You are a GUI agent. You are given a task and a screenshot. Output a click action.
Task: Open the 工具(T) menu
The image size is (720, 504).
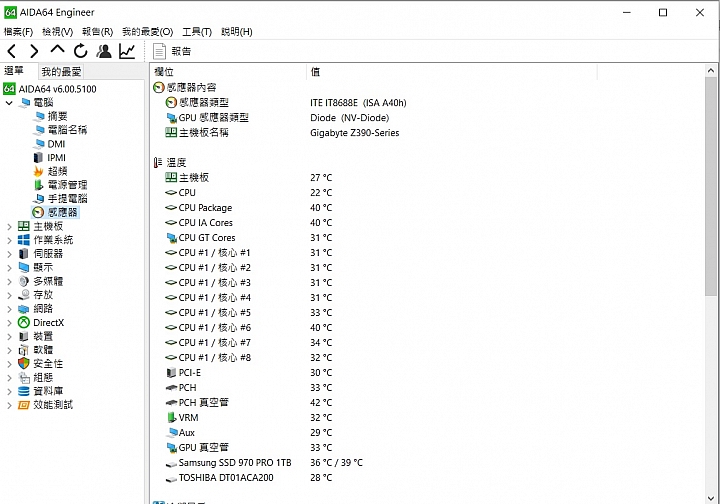[x=197, y=32]
